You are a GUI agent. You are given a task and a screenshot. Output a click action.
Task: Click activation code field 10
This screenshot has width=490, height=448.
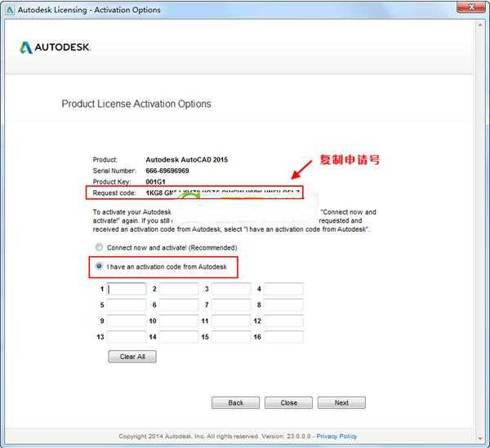click(179, 321)
